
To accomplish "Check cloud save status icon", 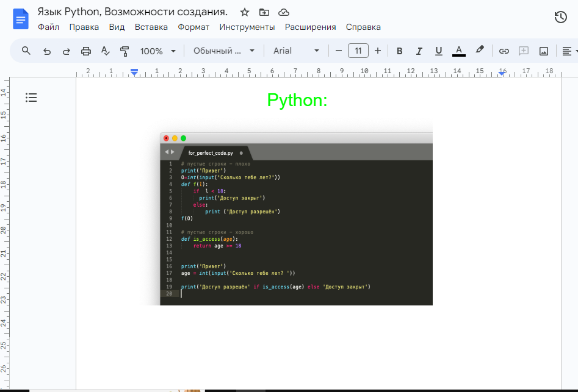I will (x=283, y=13).
